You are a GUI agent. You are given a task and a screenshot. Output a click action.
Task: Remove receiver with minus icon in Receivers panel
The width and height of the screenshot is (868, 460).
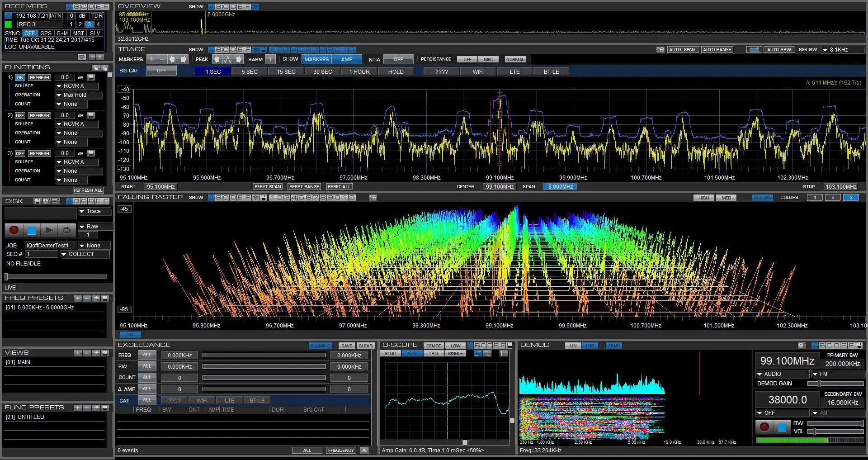pyautogui.click(x=92, y=57)
